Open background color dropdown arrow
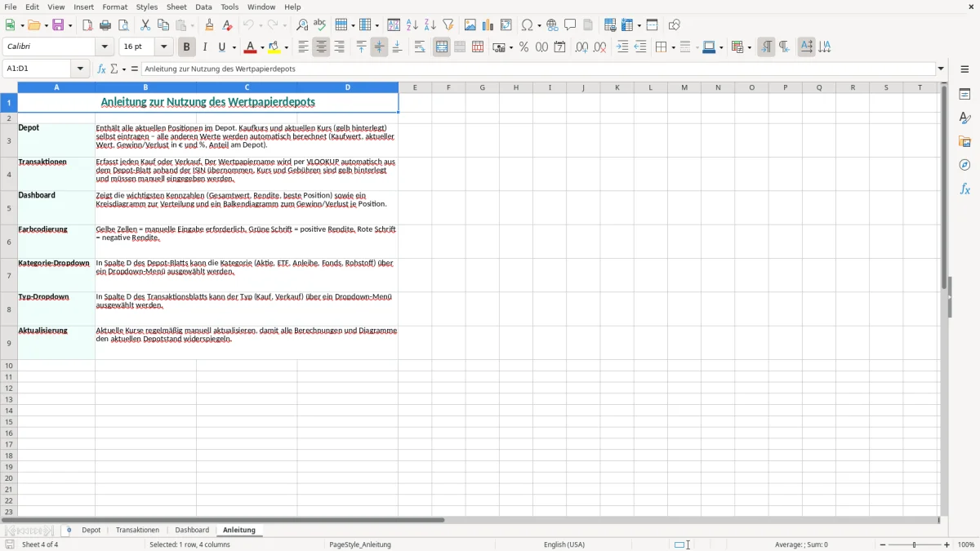This screenshot has height=551, width=980. [287, 47]
